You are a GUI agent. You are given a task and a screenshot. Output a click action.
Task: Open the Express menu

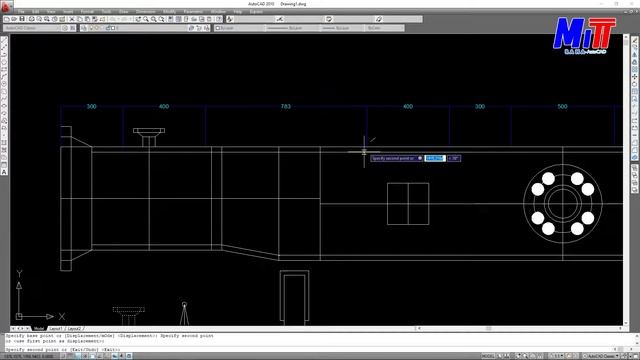point(256,11)
